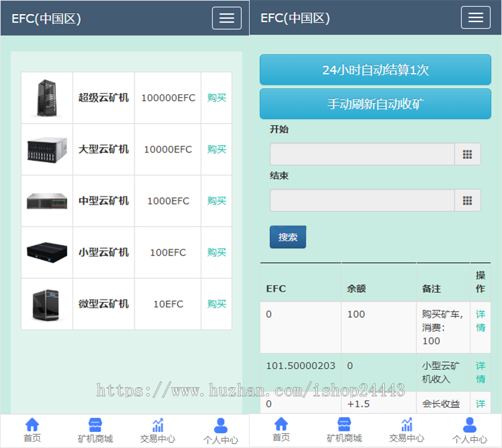
Task: Open 详情 for 小型云矿机收入 row
Action: pos(480,372)
